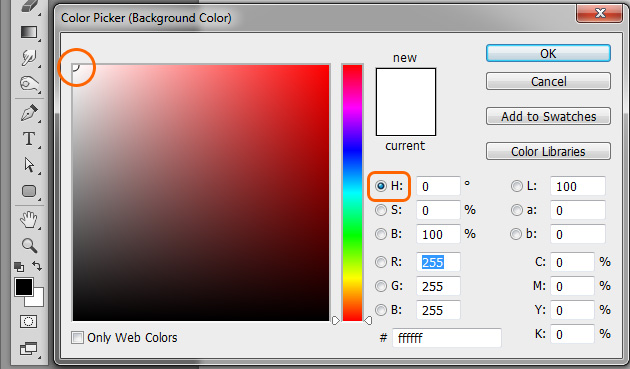Click the left hue slider arrow handle

(336, 320)
